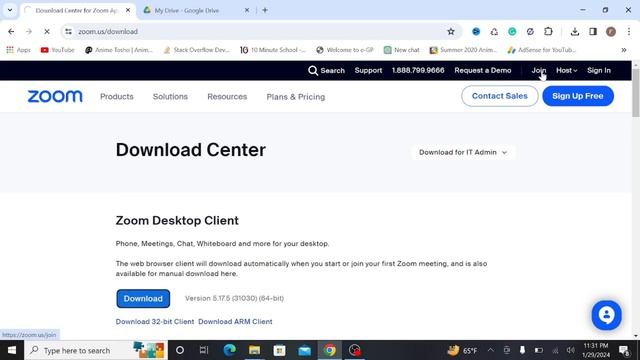
Task: Click the Join link in header
Action: [538, 71]
